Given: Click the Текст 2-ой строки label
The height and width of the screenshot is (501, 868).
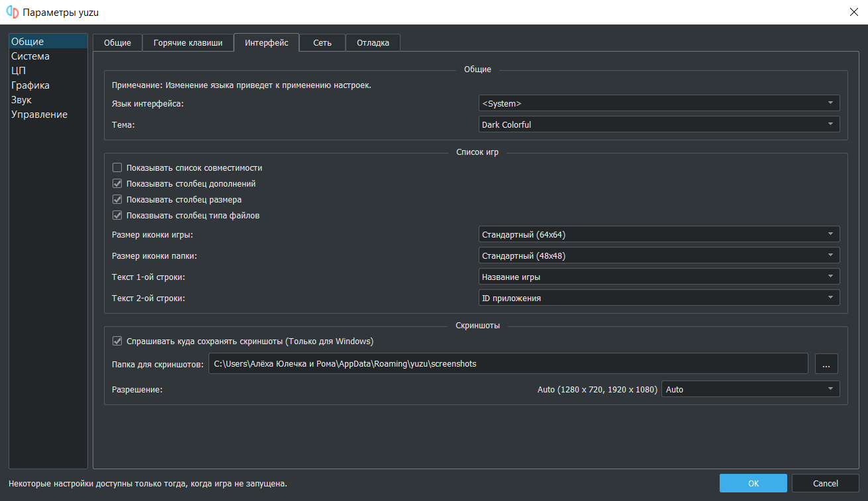Looking at the screenshot, I should [148, 298].
